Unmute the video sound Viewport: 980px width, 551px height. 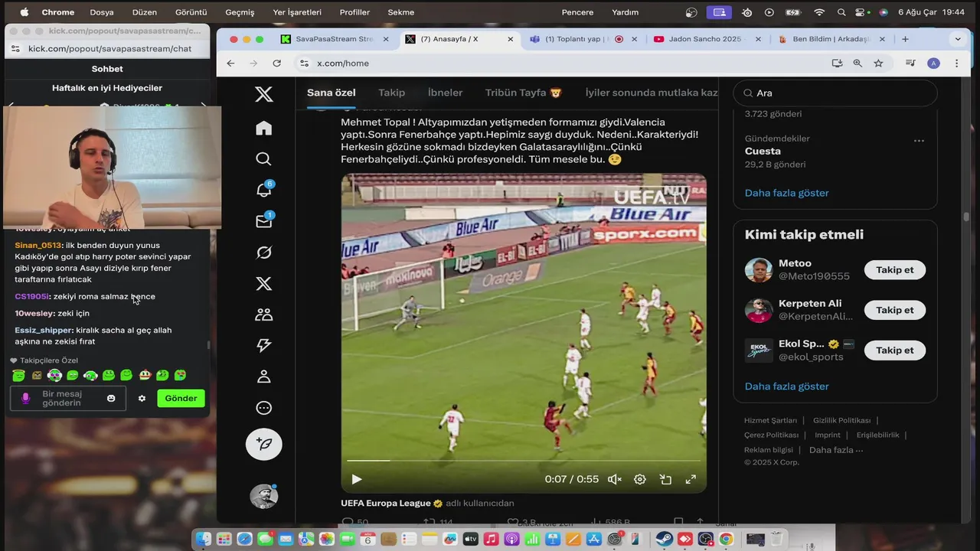[614, 479]
